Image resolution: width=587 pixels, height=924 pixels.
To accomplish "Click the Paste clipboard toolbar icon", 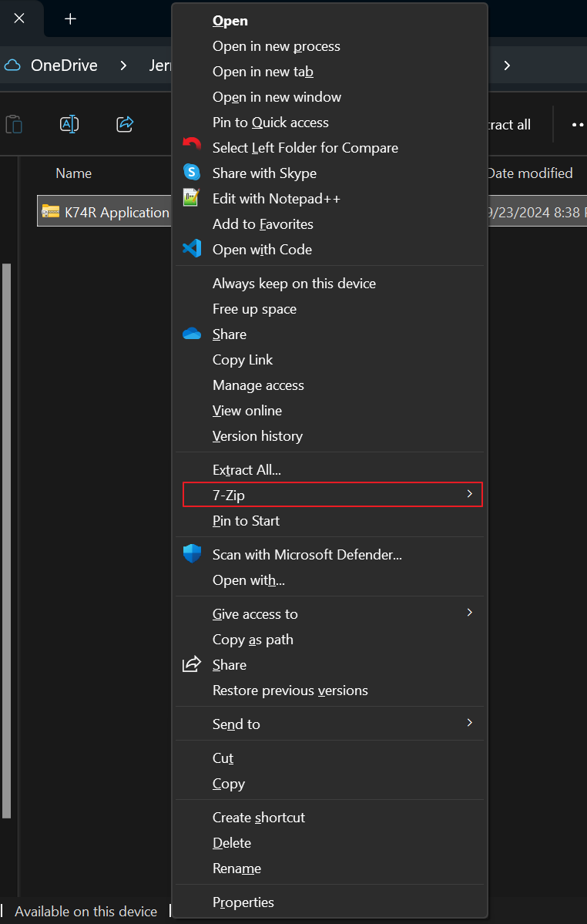I will click(14, 124).
